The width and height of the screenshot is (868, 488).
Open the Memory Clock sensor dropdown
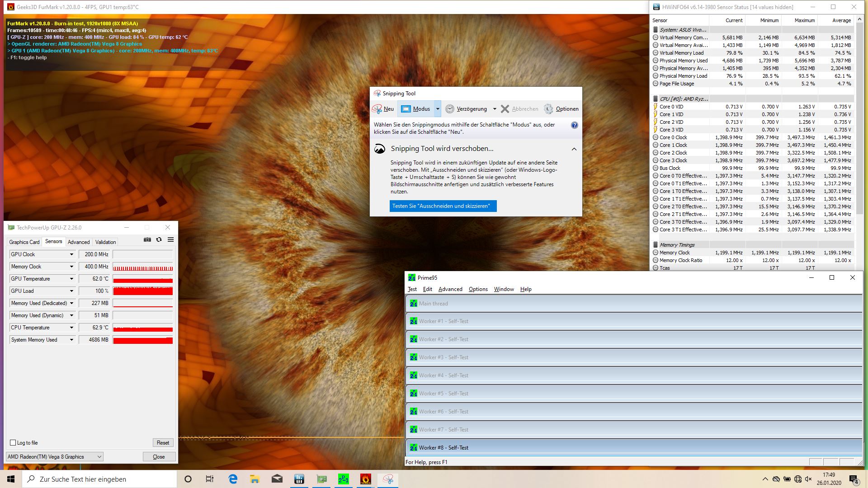pos(71,267)
